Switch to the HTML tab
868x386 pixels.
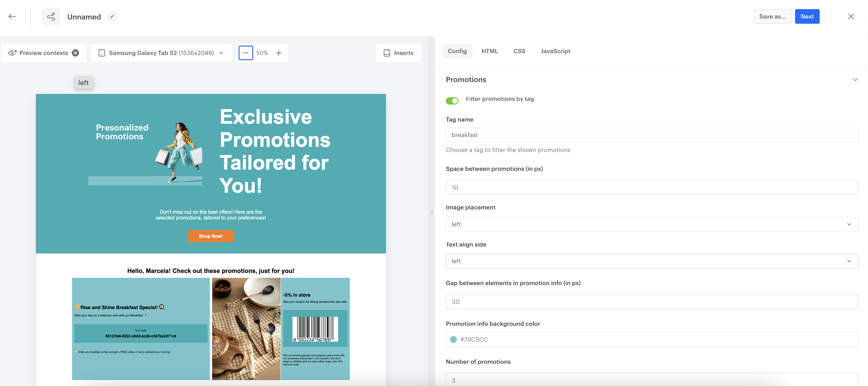[489, 51]
